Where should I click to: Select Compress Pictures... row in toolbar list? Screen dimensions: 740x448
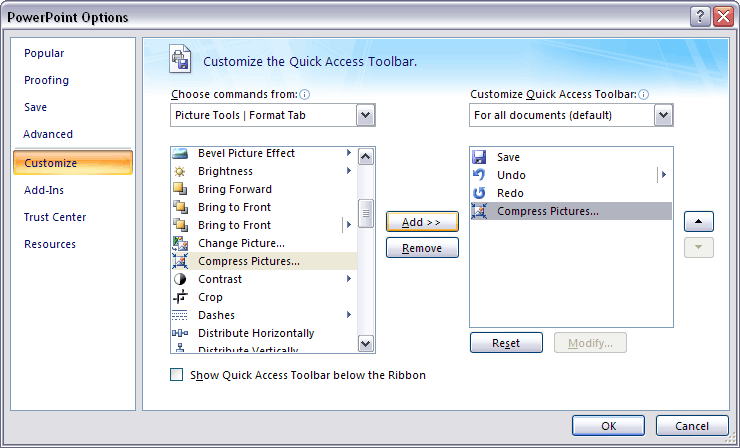coord(571,211)
